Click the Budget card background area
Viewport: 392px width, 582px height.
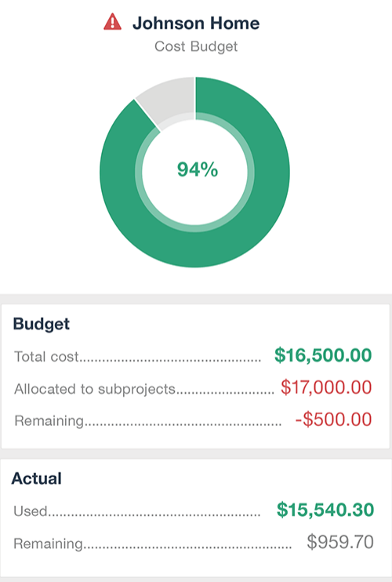click(x=195, y=376)
